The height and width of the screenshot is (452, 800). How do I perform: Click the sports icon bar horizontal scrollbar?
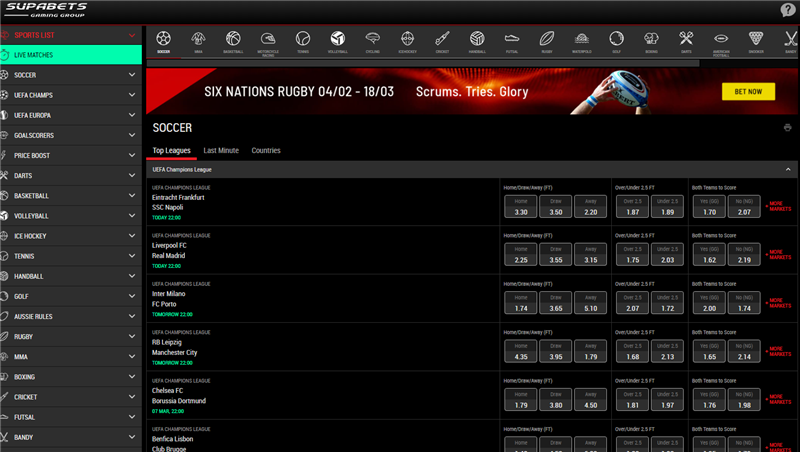pos(423,63)
